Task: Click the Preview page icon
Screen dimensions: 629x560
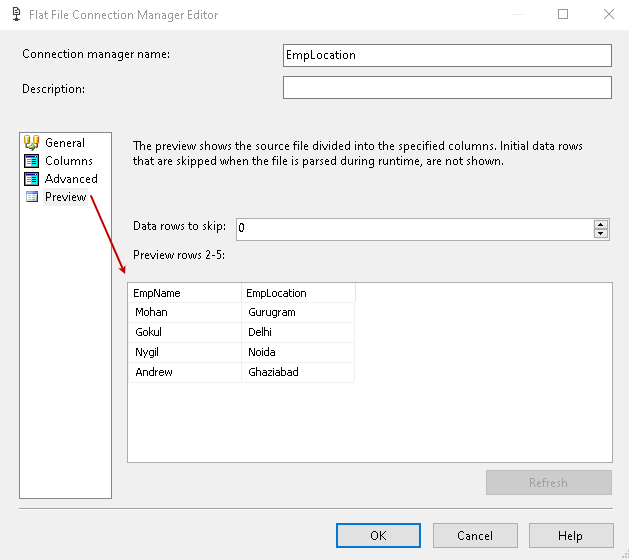Action: (31, 197)
